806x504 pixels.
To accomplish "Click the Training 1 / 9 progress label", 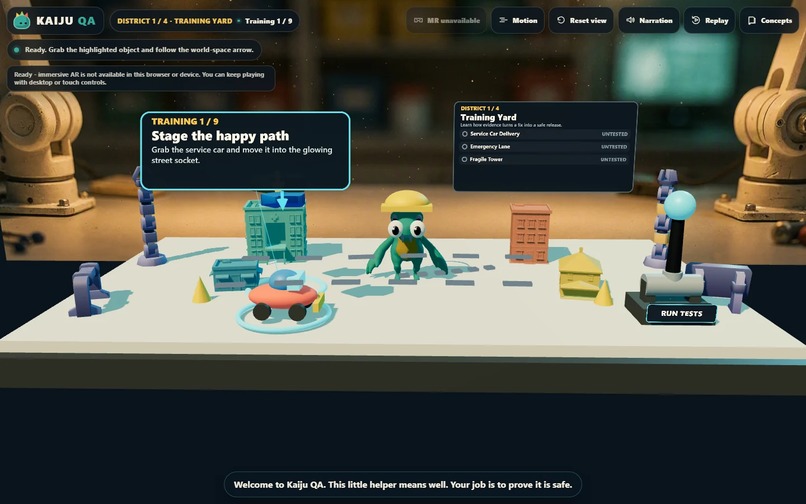I will [268, 21].
